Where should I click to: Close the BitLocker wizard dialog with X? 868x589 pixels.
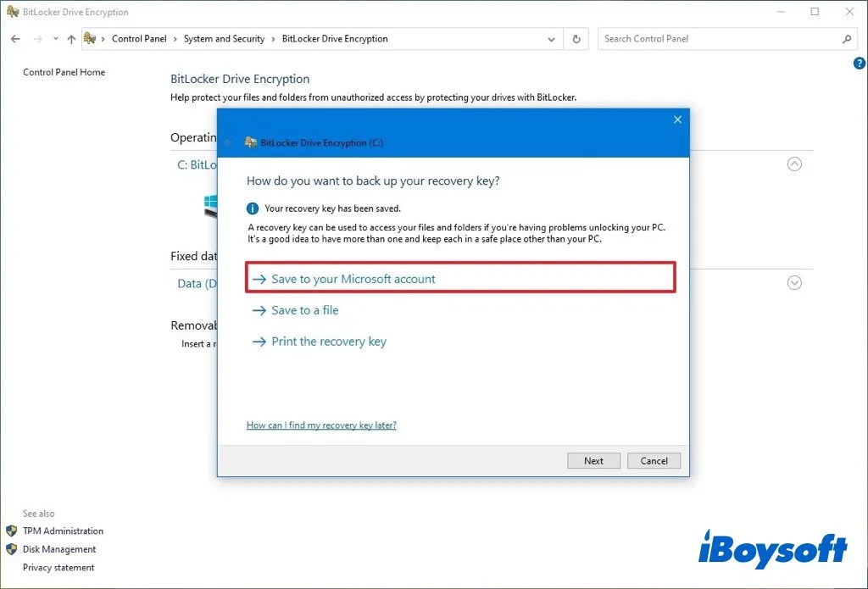[677, 119]
